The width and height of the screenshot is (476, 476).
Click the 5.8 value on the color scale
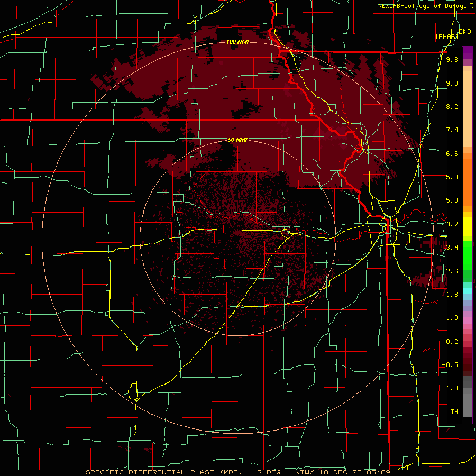click(x=452, y=177)
